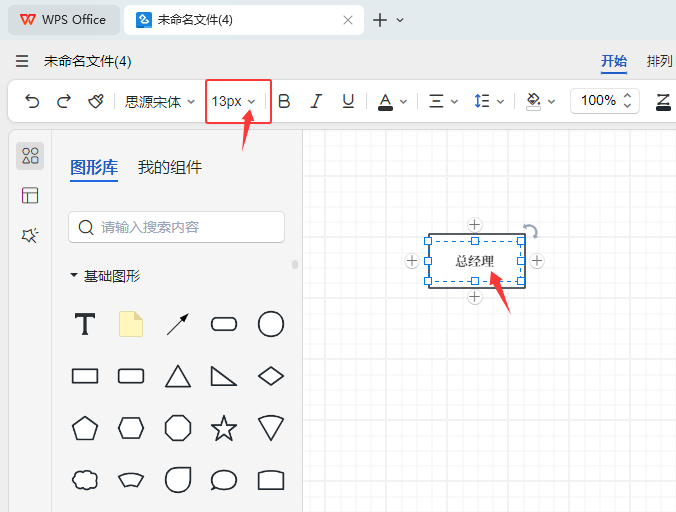Screen dimensions: 676x512
Task: Select the rounded-corner rectangle shape
Action: 131,376
